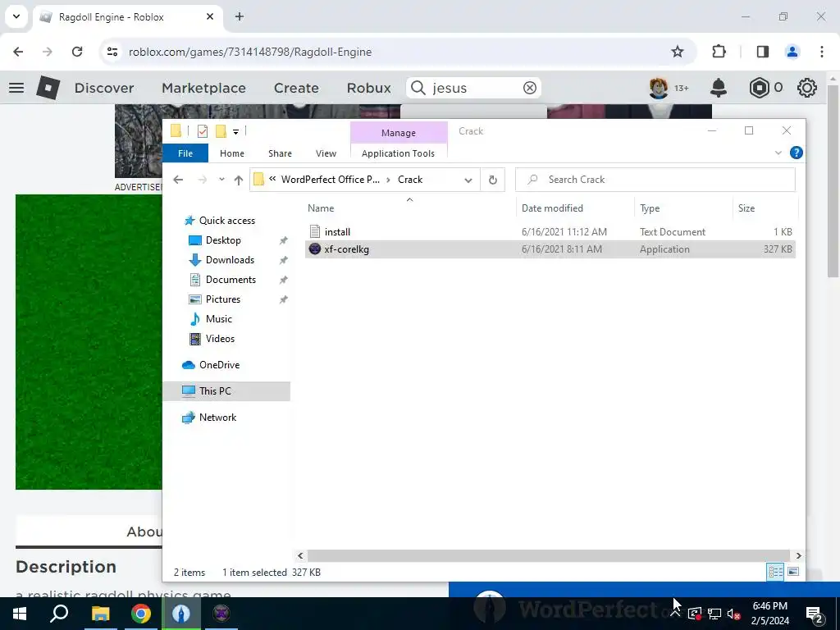View site information icon in address bar
This screenshot has height=630, width=840.
(x=112, y=52)
